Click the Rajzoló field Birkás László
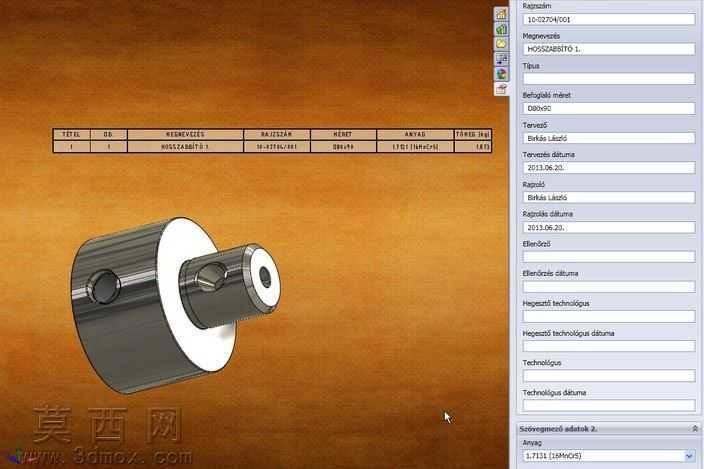Viewport: 704px width, 469px height. [x=609, y=197]
